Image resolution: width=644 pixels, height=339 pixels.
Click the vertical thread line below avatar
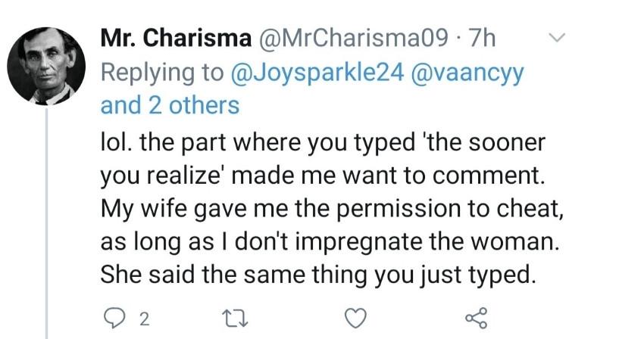[47, 219]
